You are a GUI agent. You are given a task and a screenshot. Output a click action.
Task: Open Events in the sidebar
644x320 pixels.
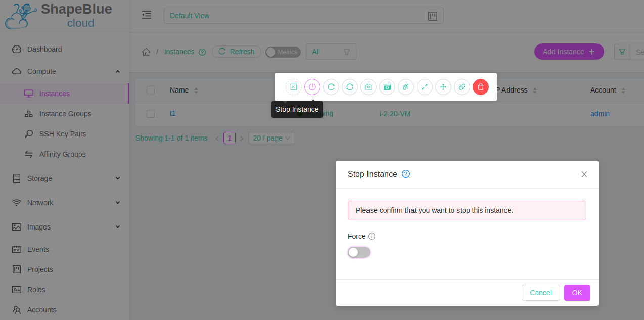click(65, 249)
